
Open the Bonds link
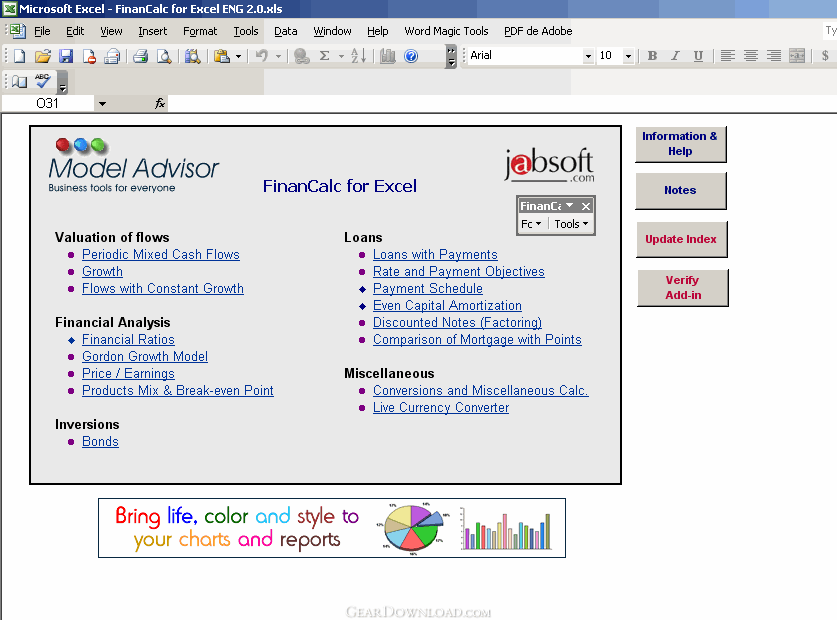point(100,441)
